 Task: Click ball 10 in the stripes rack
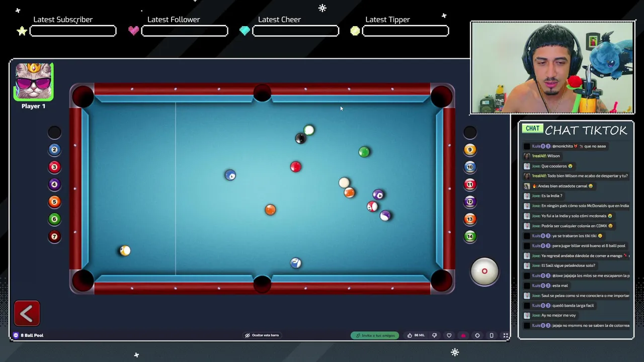[x=470, y=167]
